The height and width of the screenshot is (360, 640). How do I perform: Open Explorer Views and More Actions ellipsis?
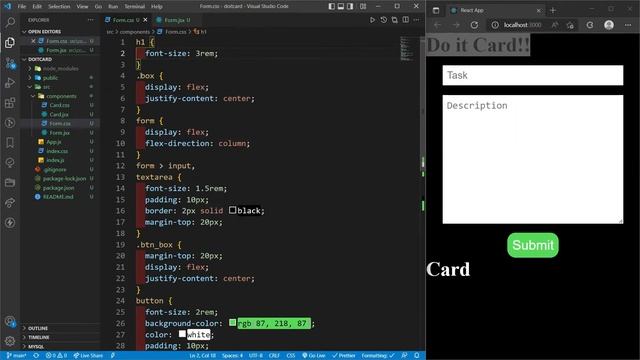(91, 20)
